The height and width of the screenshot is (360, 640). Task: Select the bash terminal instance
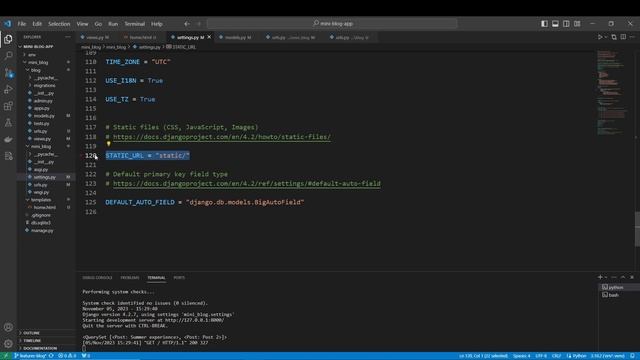619,295
